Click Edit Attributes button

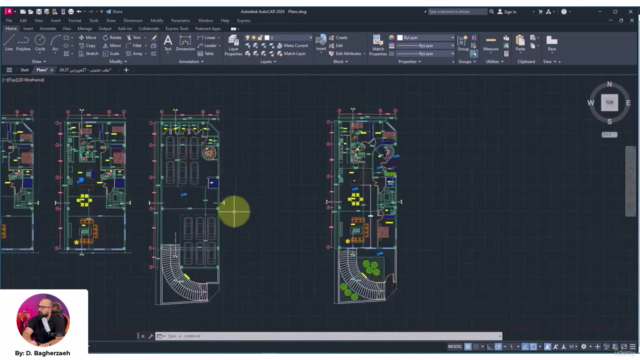(x=345, y=53)
